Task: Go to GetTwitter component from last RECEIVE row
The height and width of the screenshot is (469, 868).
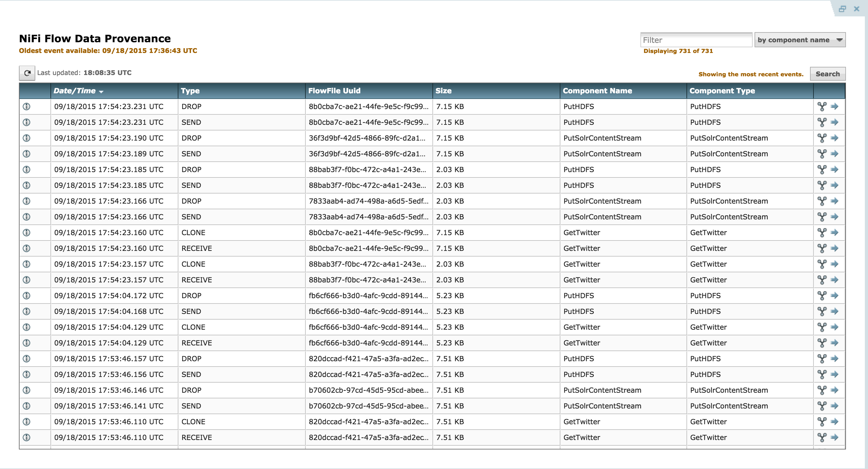Action: (835, 437)
